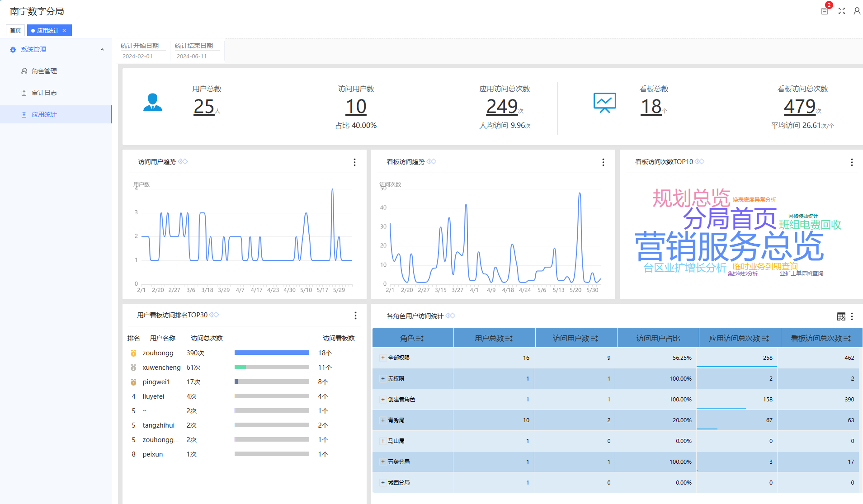This screenshot has width=863, height=504.
Task: Open the notifications icon with red badge
Action: click(x=825, y=11)
